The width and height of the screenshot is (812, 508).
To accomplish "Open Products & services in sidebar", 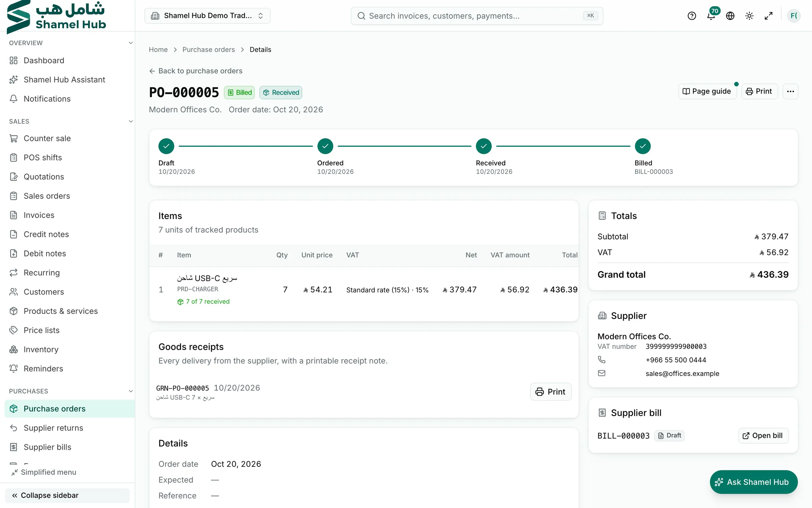I will [x=70, y=311].
